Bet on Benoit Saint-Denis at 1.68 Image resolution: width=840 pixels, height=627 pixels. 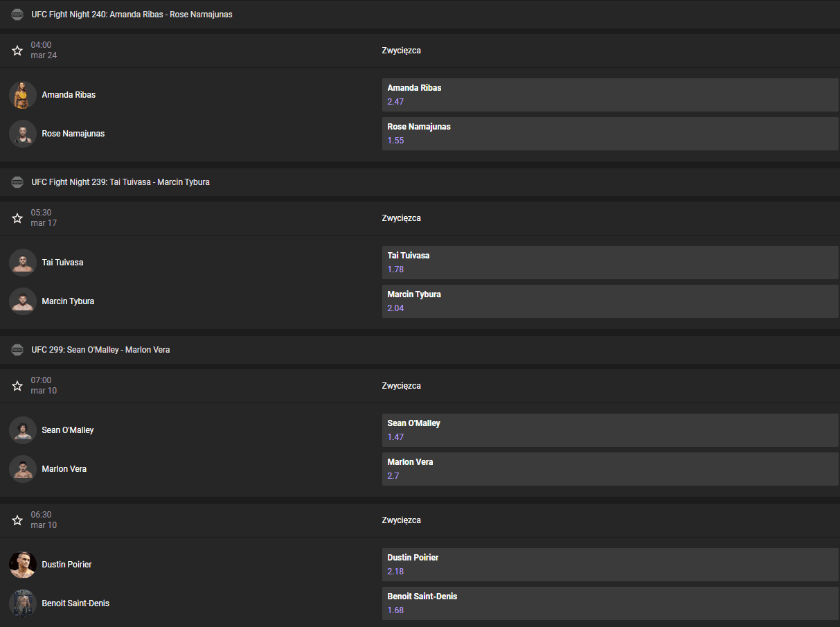click(x=610, y=603)
